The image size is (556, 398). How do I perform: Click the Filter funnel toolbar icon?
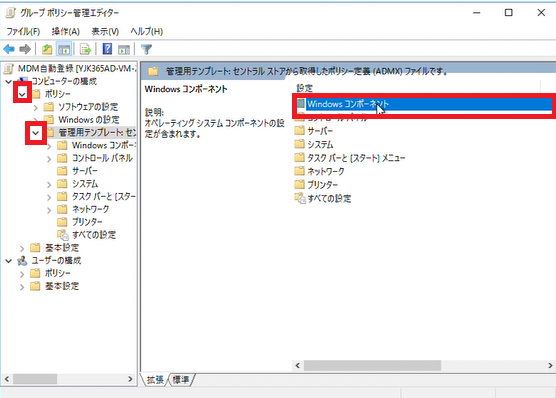(146, 49)
